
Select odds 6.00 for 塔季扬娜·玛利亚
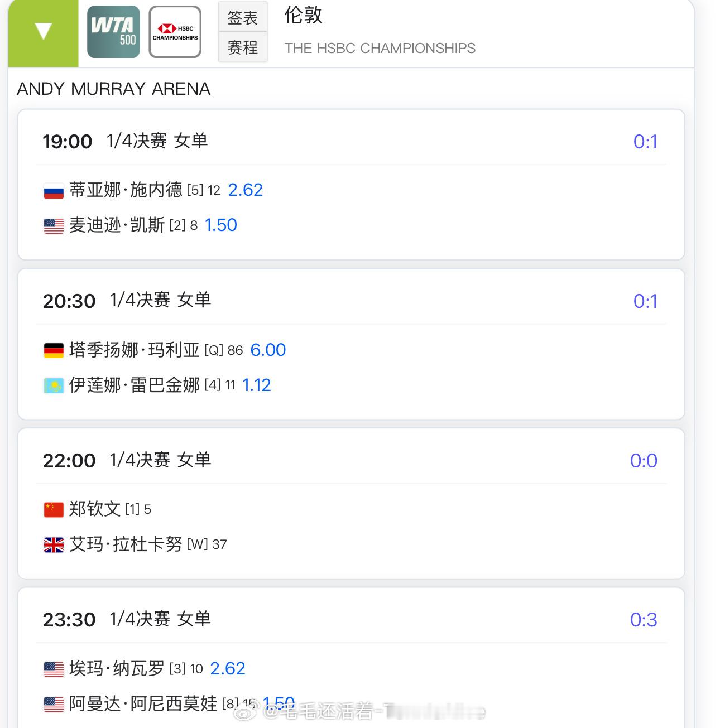[268, 350]
